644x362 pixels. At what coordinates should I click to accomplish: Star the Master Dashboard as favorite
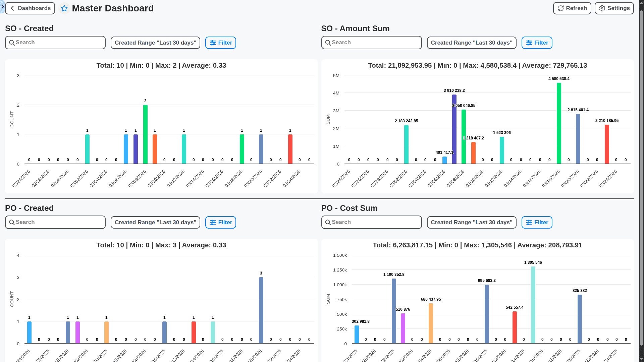pyautogui.click(x=64, y=8)
